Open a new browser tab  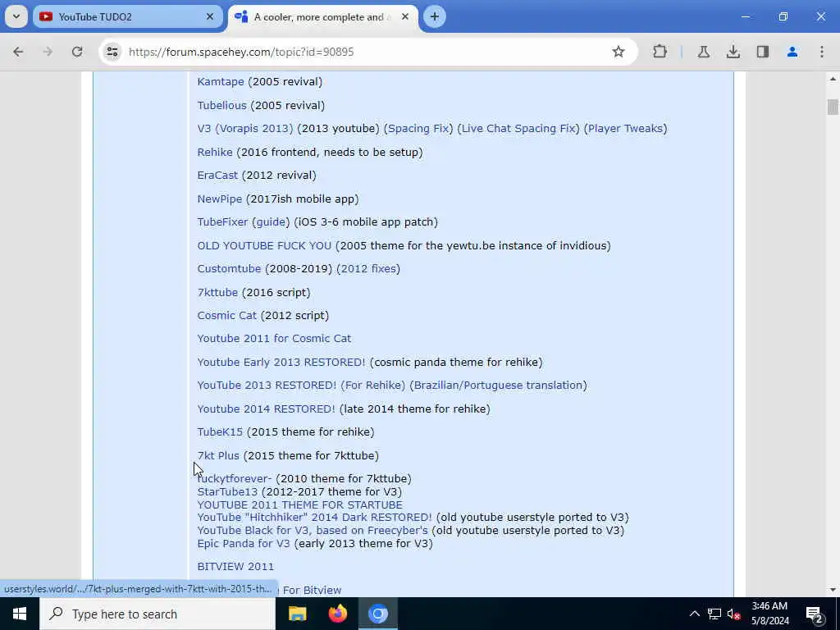435,16
